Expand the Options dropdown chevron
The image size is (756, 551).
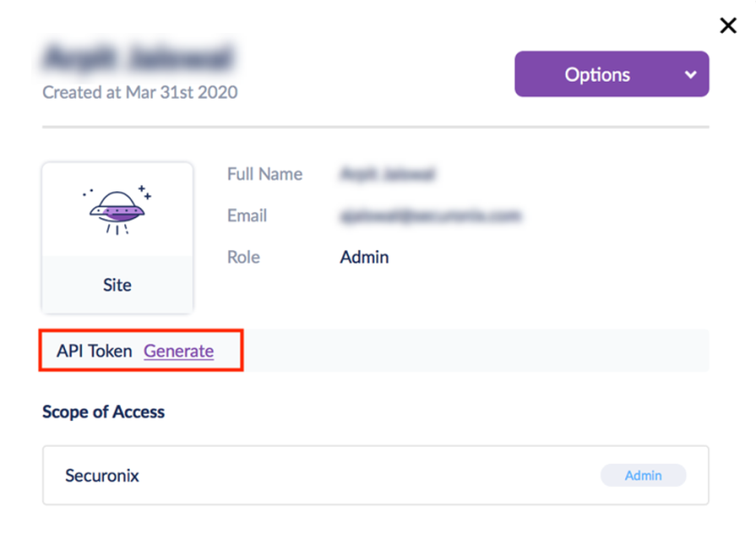[x=691, y=75]
